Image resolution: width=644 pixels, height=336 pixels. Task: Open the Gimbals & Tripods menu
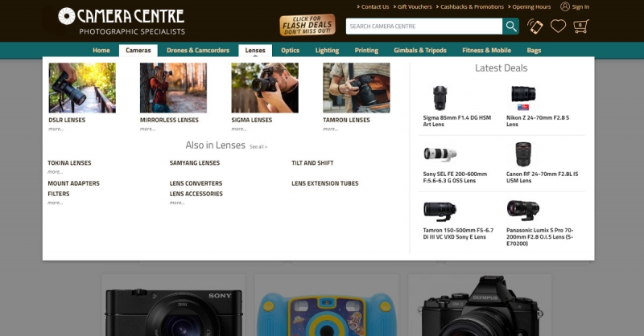419,50
